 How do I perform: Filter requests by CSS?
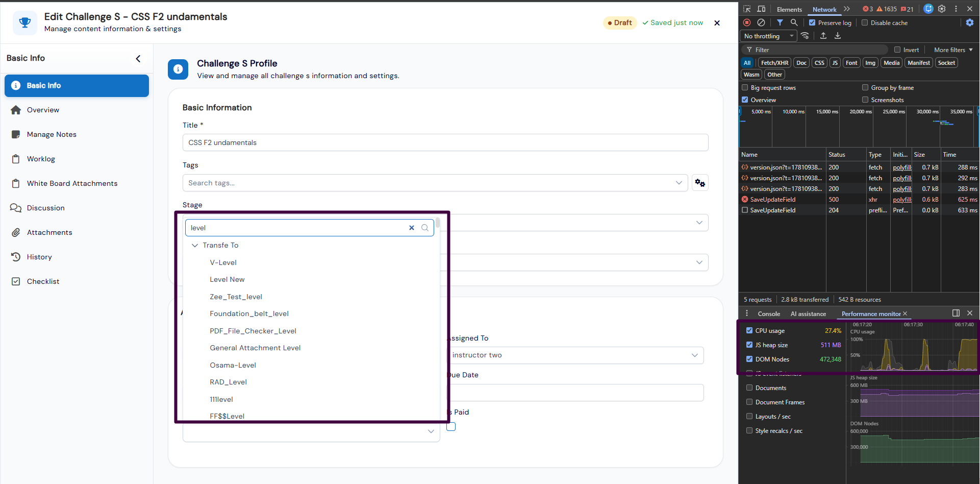(x=819, y=63)
